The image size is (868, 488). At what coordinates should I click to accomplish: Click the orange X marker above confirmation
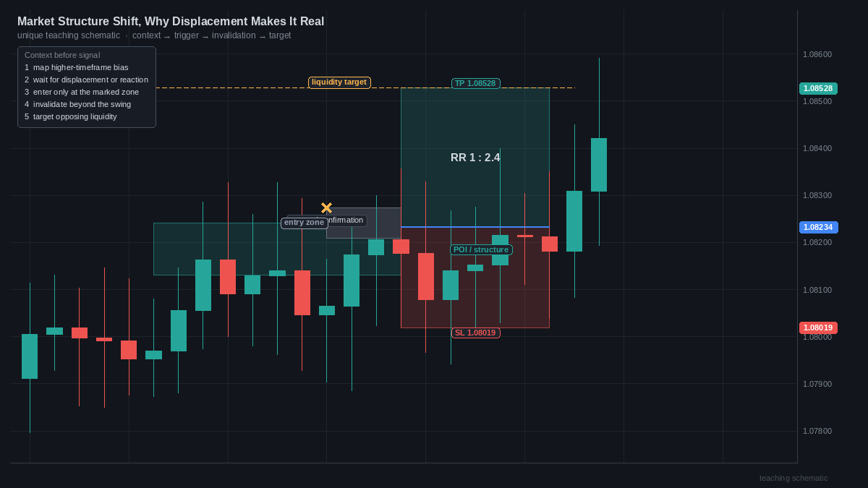(x=326, y=208)
